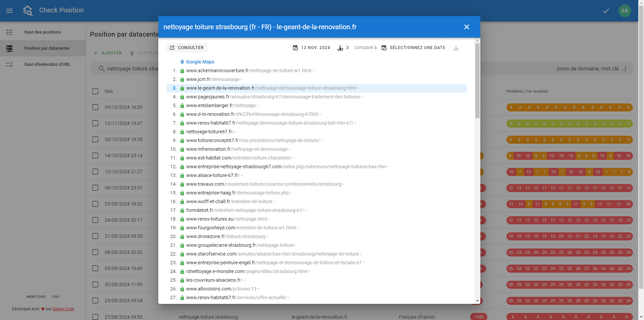Viewport: 644px width, 320px height.
Task: Open Suivi des positions menu item
Action: 43,32
